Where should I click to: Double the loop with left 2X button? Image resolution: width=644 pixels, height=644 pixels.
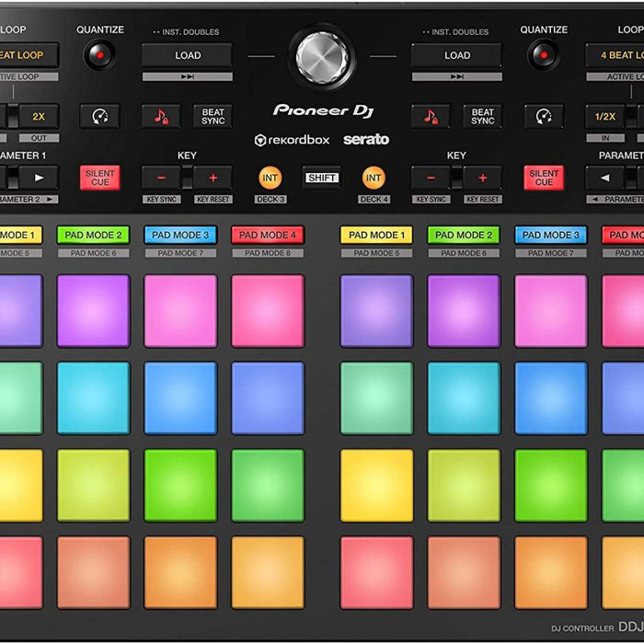tap(39, 117)
